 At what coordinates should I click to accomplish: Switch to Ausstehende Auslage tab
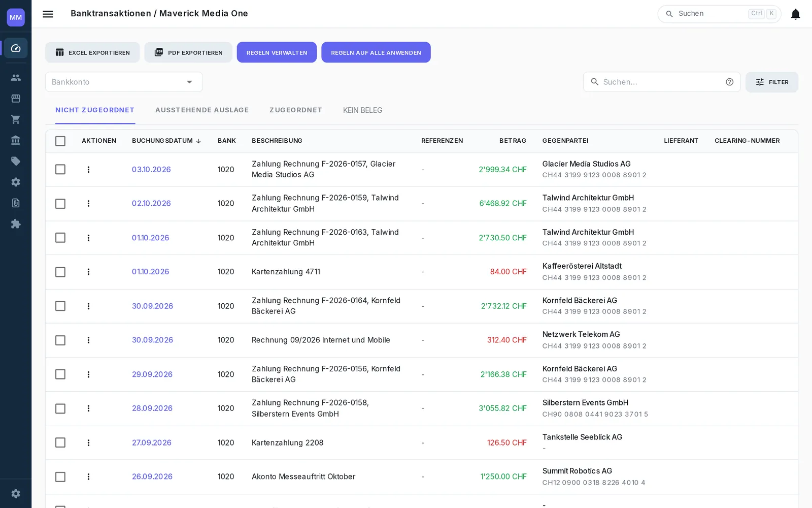[202, 110]
